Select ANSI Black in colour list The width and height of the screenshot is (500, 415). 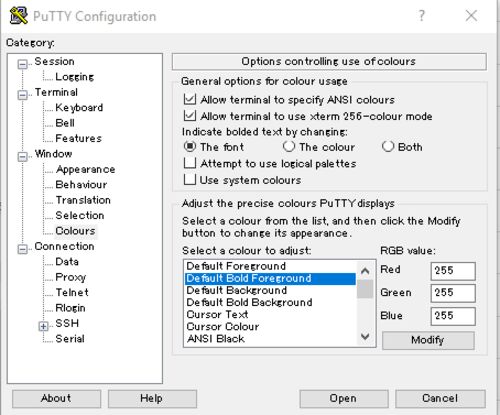[x=270, y=339]
